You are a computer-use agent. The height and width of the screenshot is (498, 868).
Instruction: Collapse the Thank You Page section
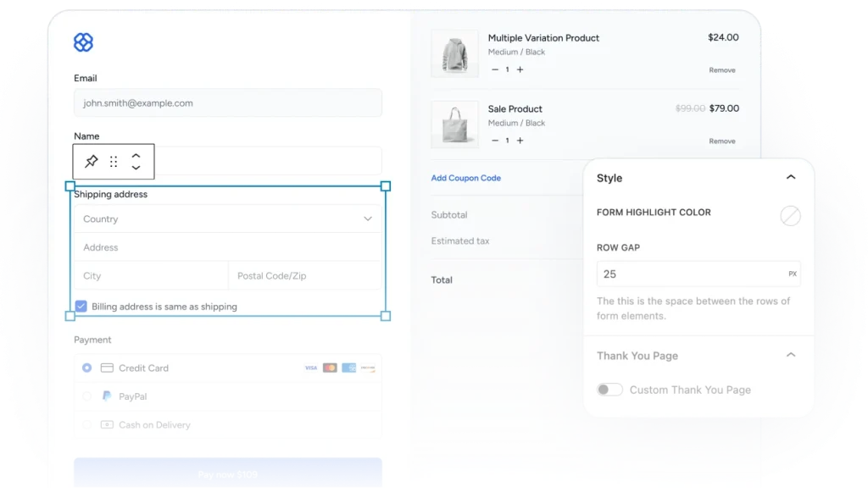[791, 355]
